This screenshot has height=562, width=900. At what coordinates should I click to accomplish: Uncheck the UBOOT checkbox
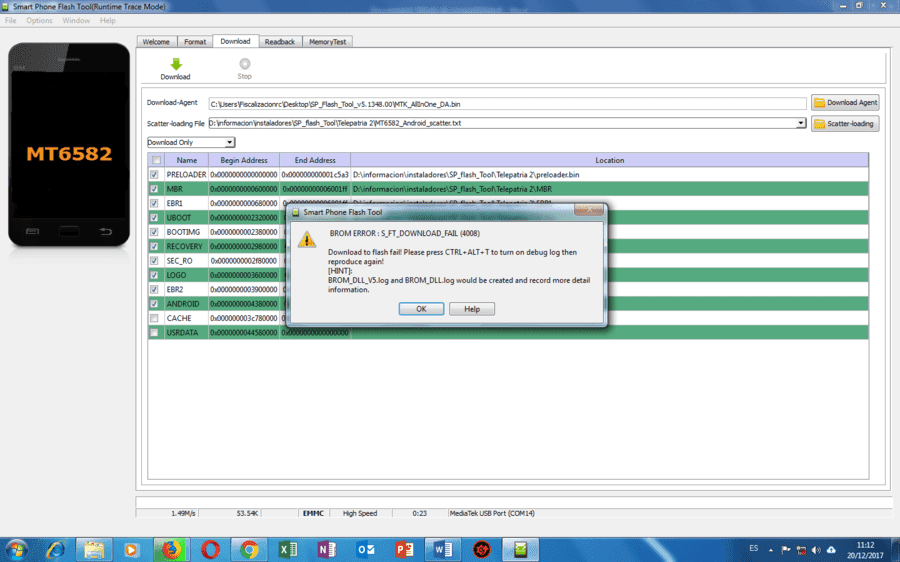(x=154, y=218)
